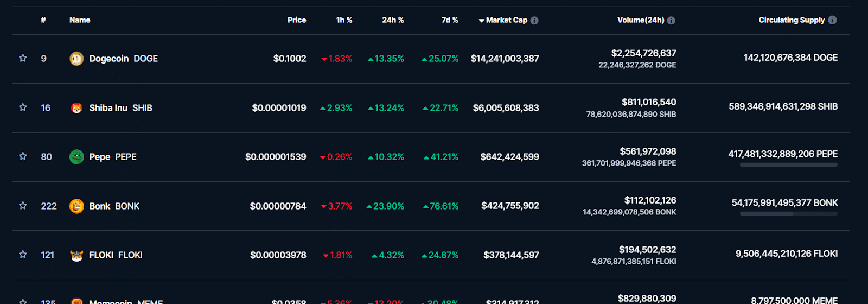Open the Shiba Inu SHIB page link

point(120,108)
